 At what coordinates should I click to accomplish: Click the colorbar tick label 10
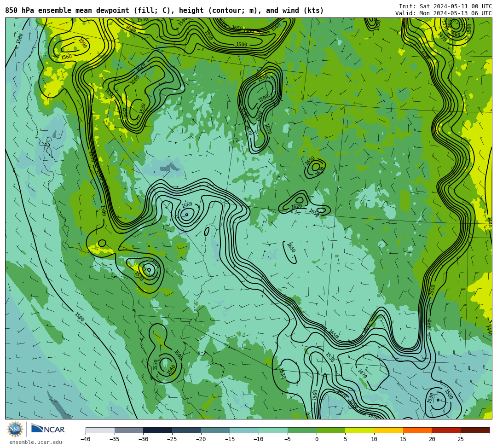coord(374,439)
